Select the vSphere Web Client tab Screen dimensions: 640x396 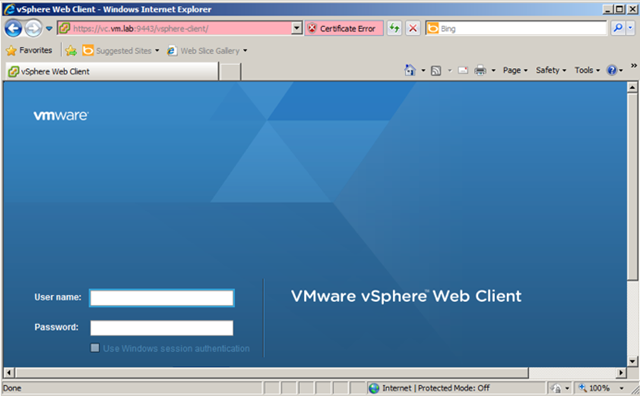(112, 71)
